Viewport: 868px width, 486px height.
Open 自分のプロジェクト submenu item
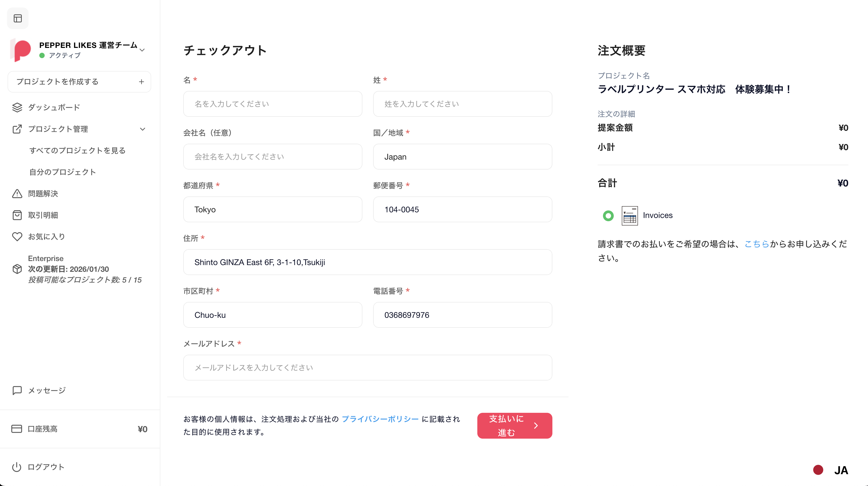63,172
